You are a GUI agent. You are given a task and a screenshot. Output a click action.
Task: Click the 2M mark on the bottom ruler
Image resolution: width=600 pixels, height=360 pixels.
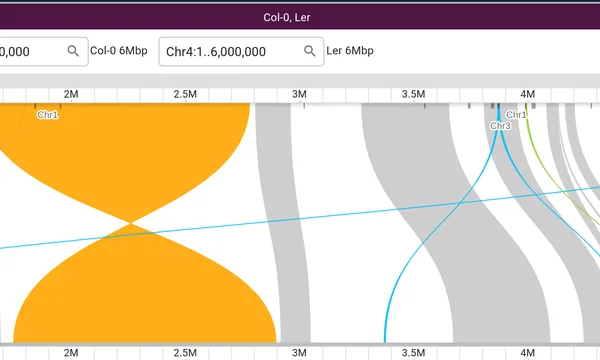point(71,353)
